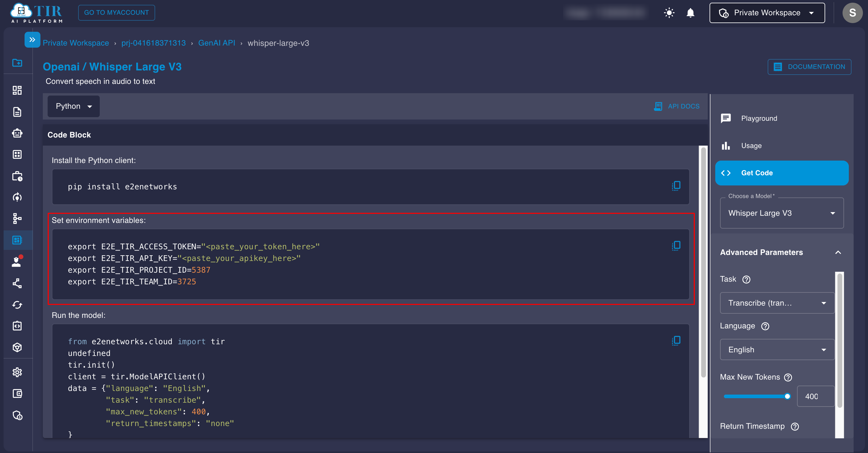Select the Get Code tab

[x=782, y=173]
